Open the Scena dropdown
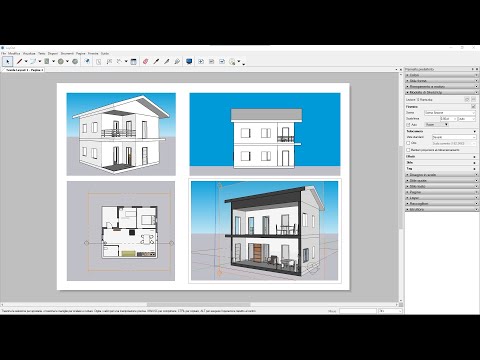This screenshot has width=480, height=360. click(450, 113)
